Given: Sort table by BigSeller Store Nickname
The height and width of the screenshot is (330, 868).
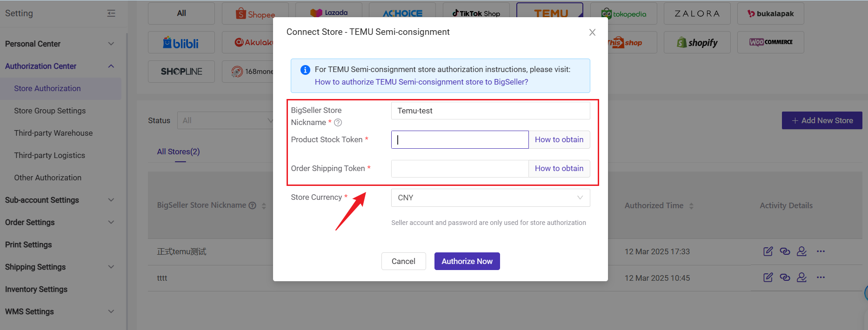Looking at the screenshot, I should (x=264, y=205).
